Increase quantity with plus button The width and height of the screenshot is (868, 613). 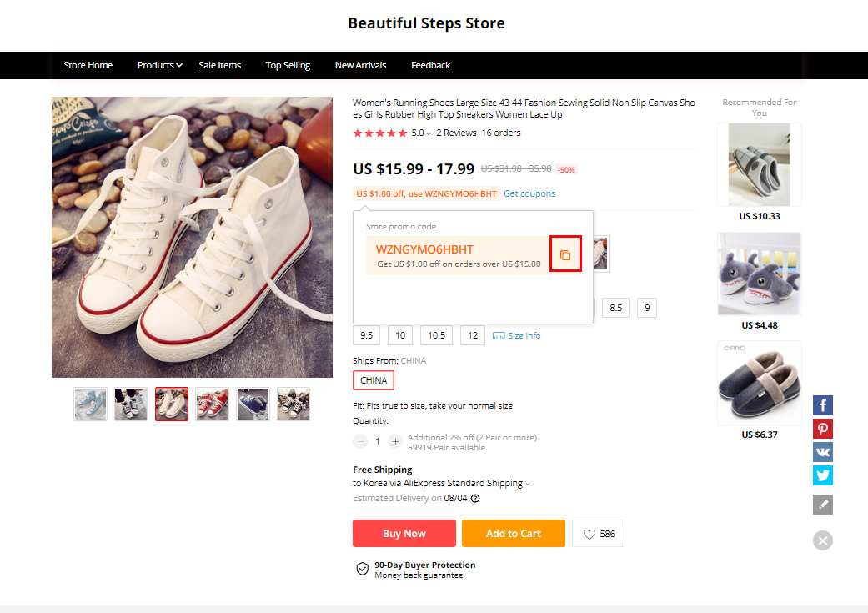pos(395,441)
